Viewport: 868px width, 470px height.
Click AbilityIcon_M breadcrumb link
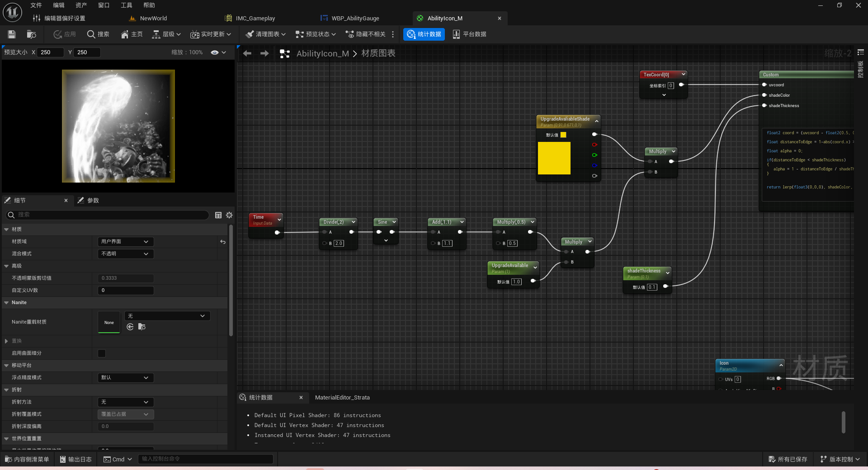[x=323, y=54]
